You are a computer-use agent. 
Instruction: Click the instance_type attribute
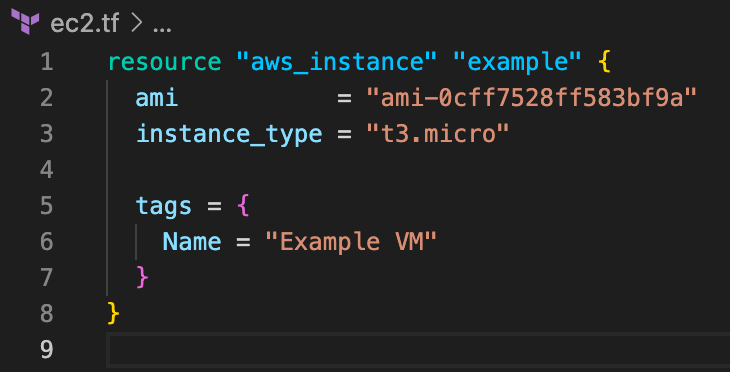[229, 134]
